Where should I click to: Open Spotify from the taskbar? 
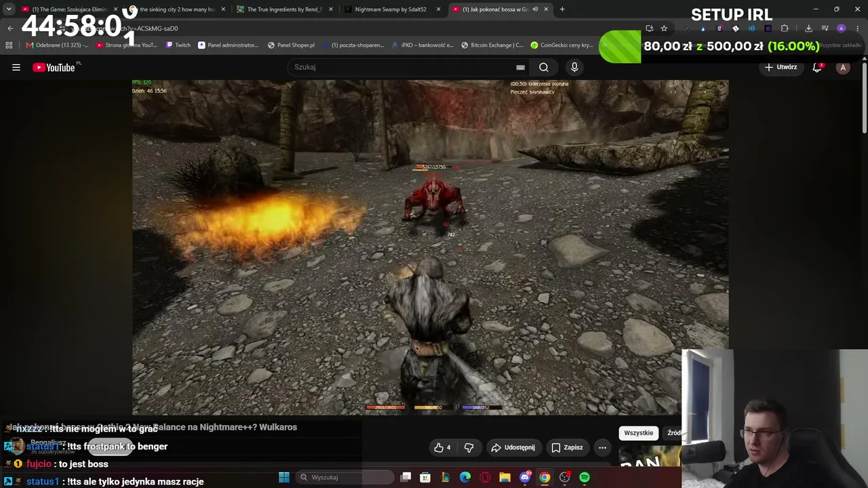[585, 477]
